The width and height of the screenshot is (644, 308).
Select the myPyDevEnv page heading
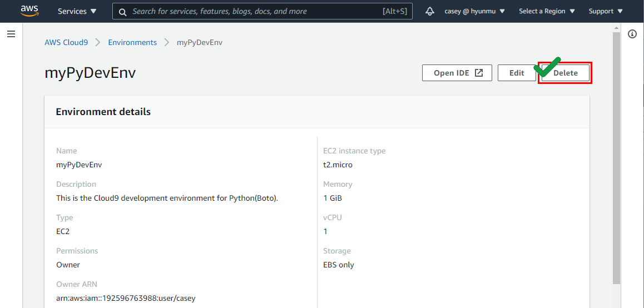point(90,73)
